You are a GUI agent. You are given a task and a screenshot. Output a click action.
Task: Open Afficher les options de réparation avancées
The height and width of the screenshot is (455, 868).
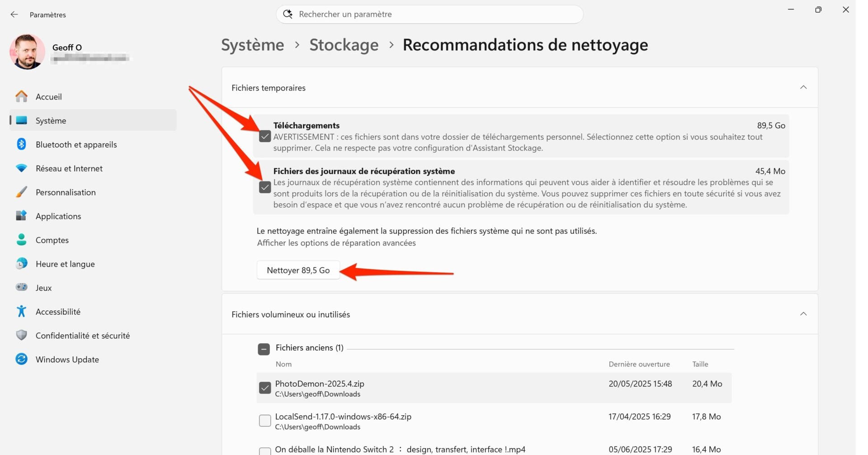[x=336, y=243]
